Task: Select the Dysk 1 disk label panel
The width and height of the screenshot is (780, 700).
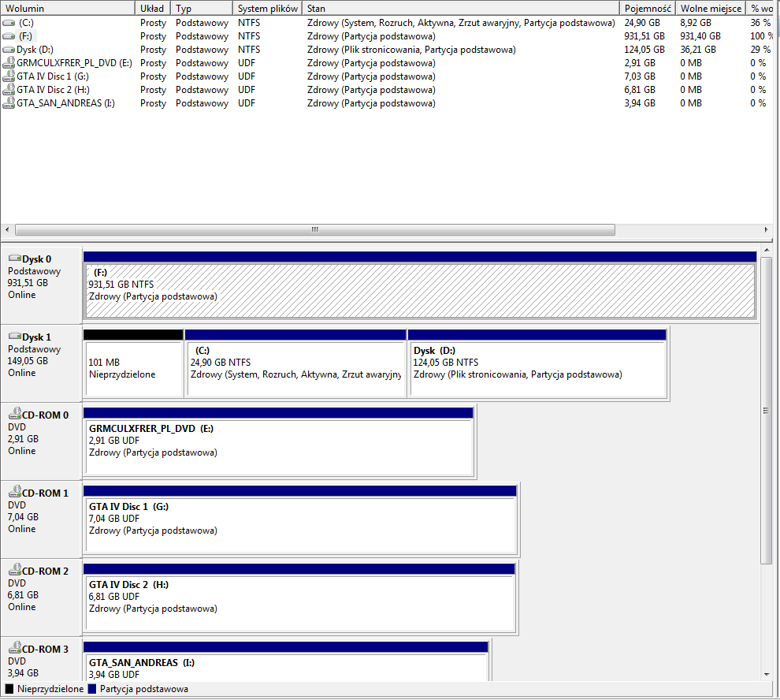Action: pyautogui.click(x=41, y=363)
